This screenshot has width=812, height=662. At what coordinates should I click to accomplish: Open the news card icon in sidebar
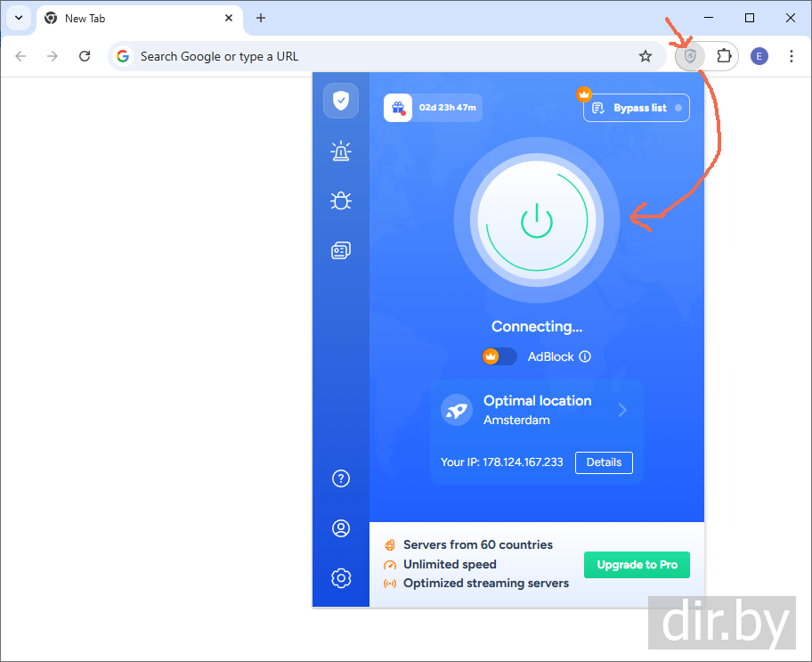[341, 250]
